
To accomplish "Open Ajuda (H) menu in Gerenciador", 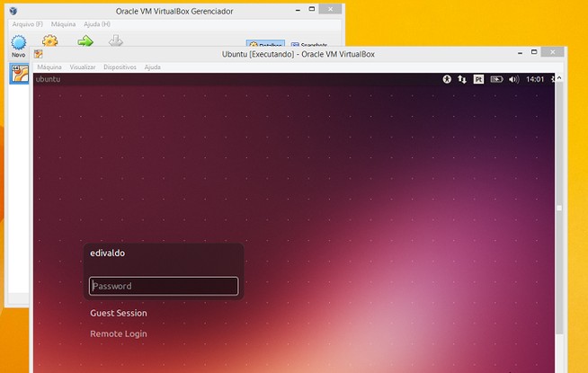I will point(97,24).
